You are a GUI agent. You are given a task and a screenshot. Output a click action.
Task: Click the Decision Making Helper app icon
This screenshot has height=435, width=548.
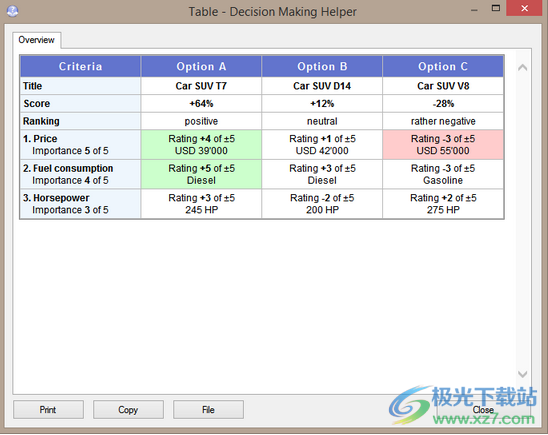click(x=13, y=11)
